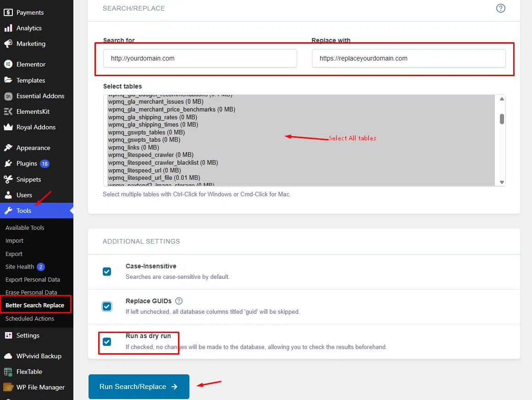532x400 pixels.
Task: Uncheck the Run as dry run checkbox
Action: [x=107, y=342]
